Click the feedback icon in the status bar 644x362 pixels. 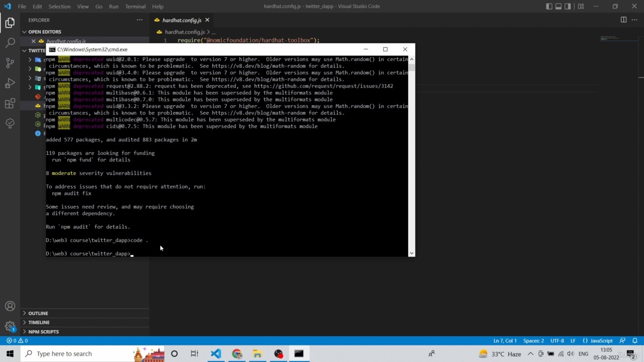coord(622,340)
